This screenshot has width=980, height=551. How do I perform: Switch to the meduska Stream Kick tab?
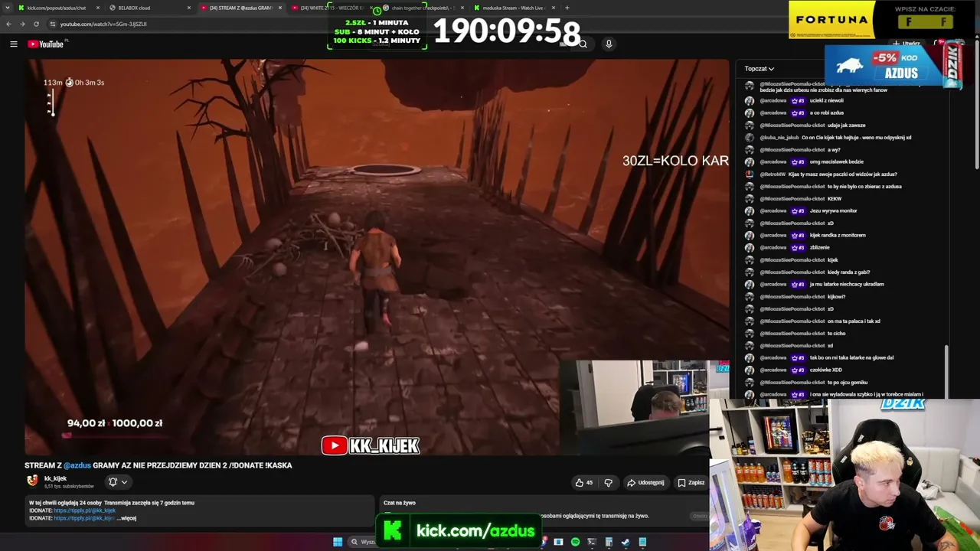513,8
